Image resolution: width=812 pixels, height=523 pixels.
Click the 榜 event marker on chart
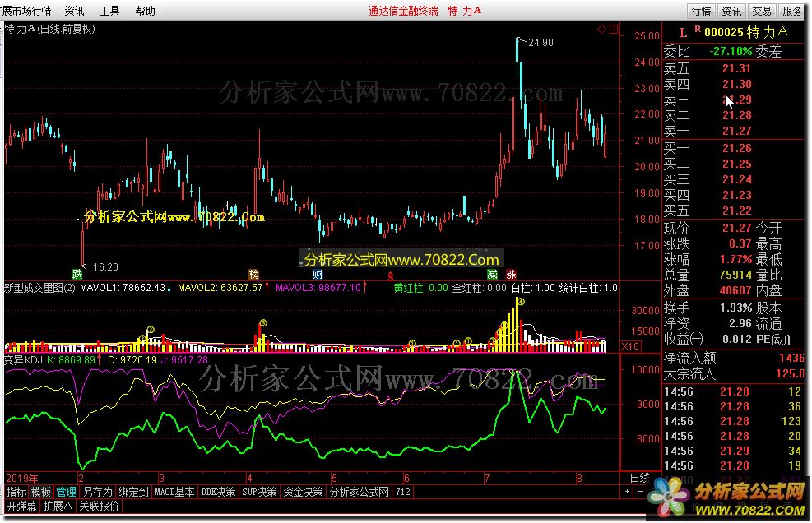(x=253, y=274)
